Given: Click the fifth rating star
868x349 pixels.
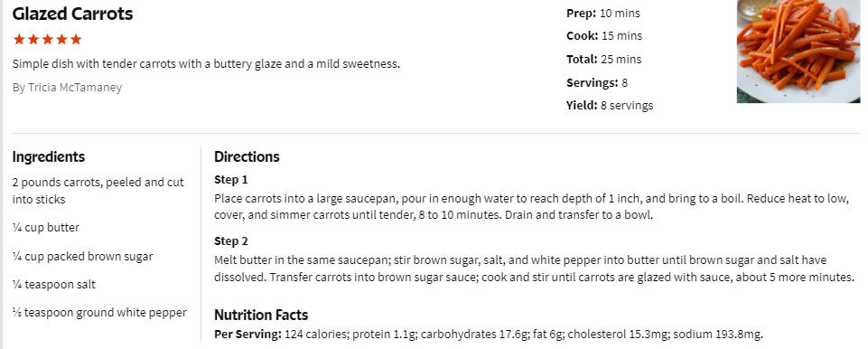Looking at the screenshot, I should click(76, 40).
